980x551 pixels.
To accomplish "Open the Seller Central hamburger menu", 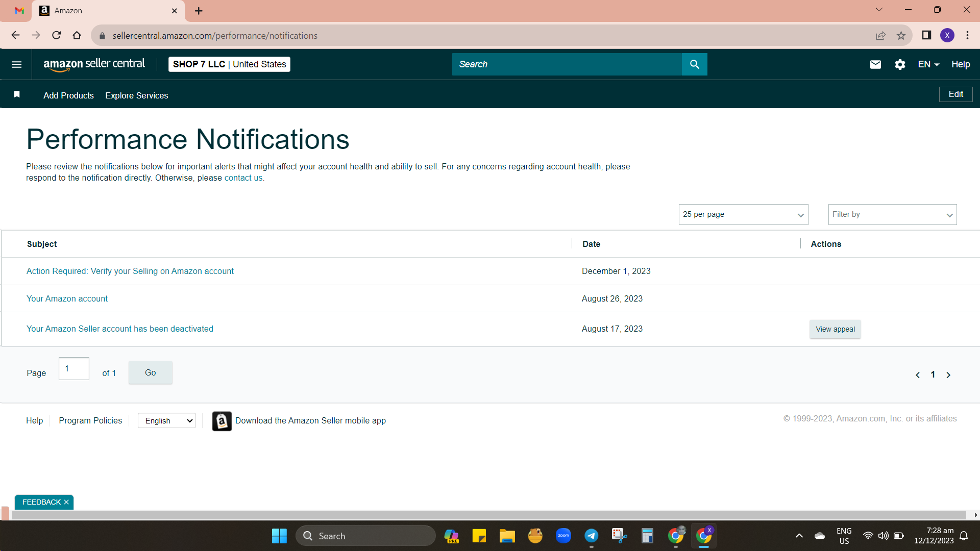I will [x=16, y=64].
